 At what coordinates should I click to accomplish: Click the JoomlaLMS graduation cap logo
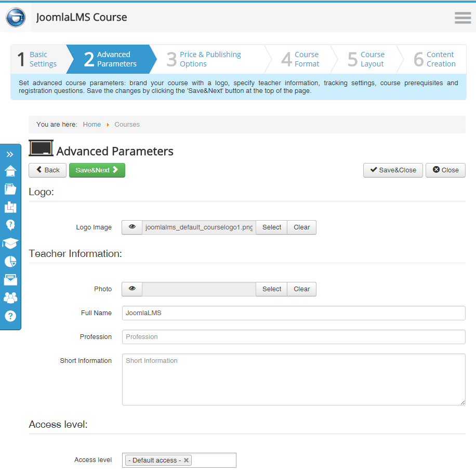[x=16, y=17]
